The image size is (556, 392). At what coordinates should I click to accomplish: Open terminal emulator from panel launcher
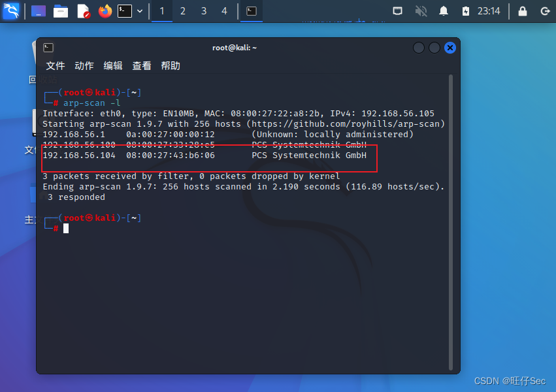(x=125, y=11)
